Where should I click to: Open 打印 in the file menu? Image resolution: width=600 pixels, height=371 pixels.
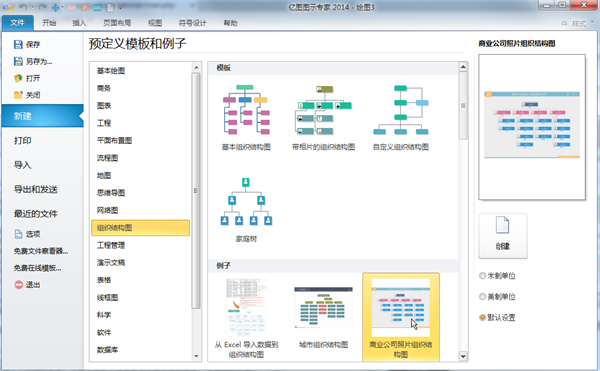23,140
